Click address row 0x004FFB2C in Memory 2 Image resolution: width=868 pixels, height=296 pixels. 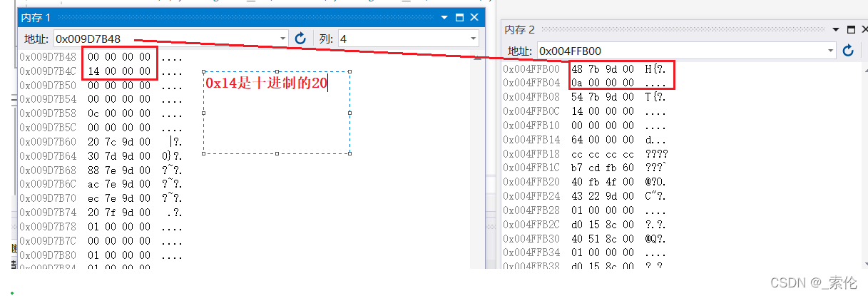tap(585, 224)
